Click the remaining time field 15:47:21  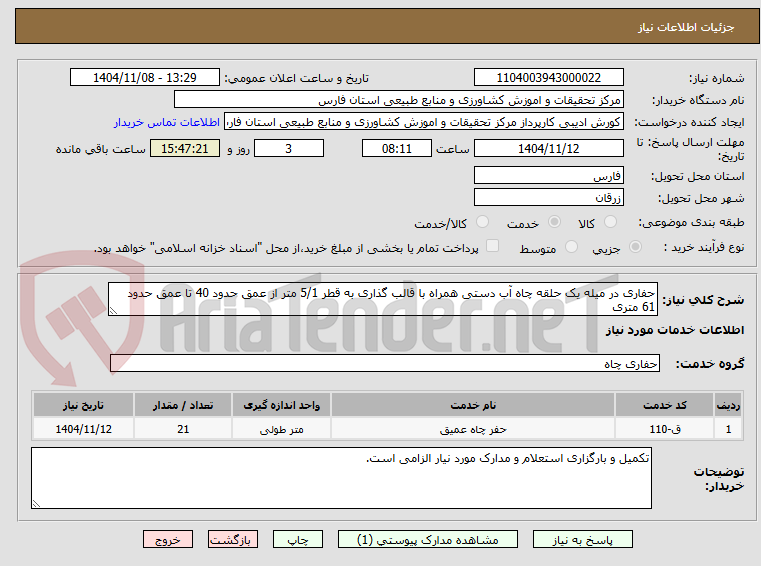pyautogui.click(x=185, y=149)
